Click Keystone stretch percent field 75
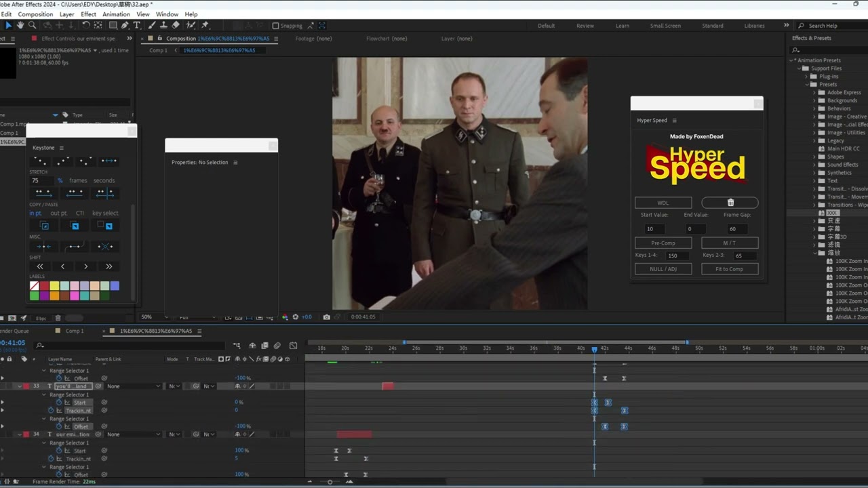 [x=41, y=180]
